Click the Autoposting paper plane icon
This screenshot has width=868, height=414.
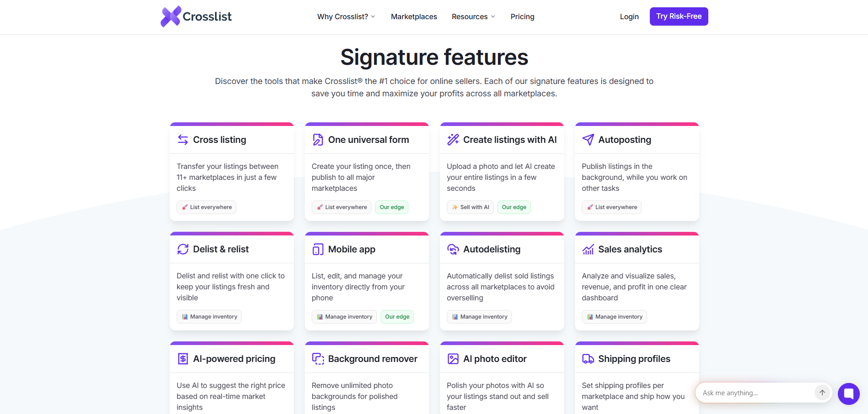pyautogui.click(x=588, y=140)
